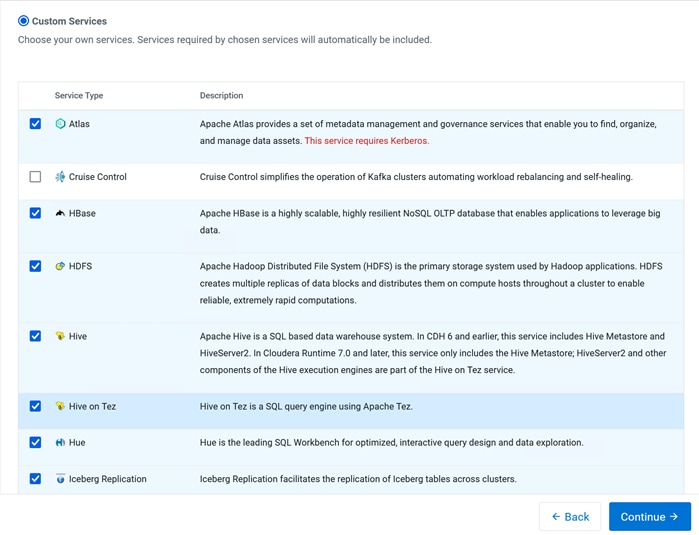Screen dimensions: 699x535
Task: Click the HBase service name
Action: (82, 214)
